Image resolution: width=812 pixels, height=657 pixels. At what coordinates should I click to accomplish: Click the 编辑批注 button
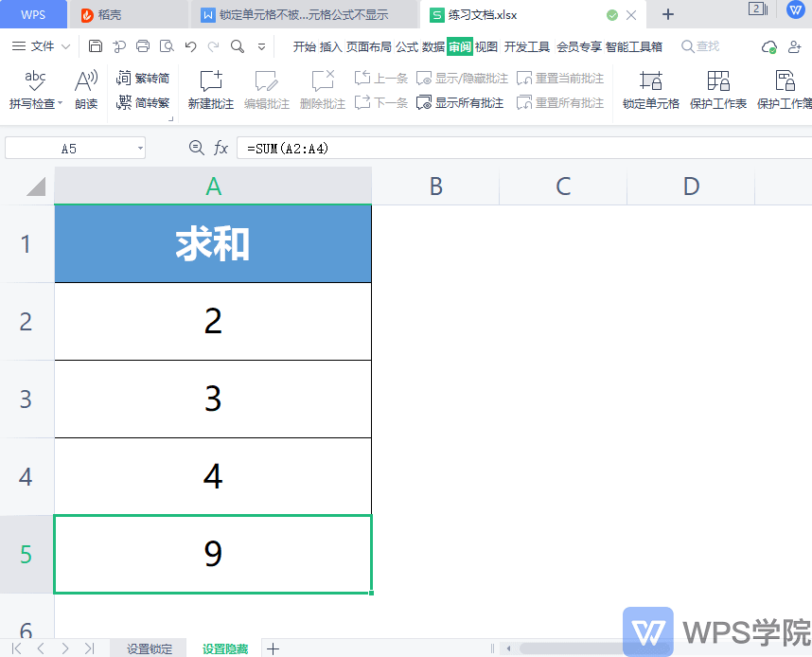tap(267, 90)
